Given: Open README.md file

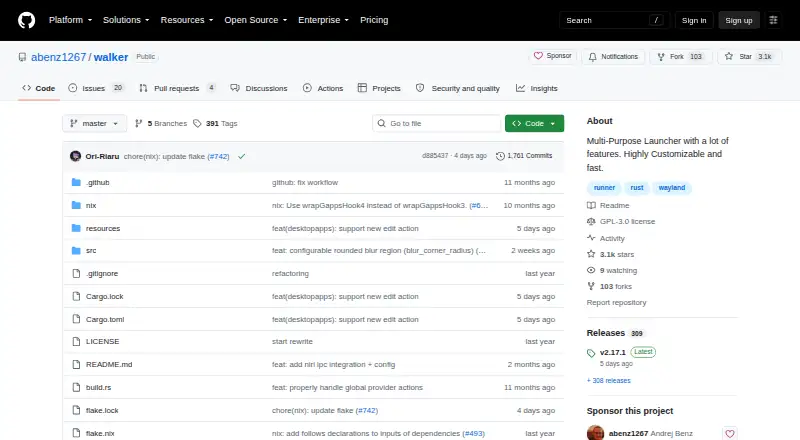Looking at the screenshot, I should pos(109,364).
